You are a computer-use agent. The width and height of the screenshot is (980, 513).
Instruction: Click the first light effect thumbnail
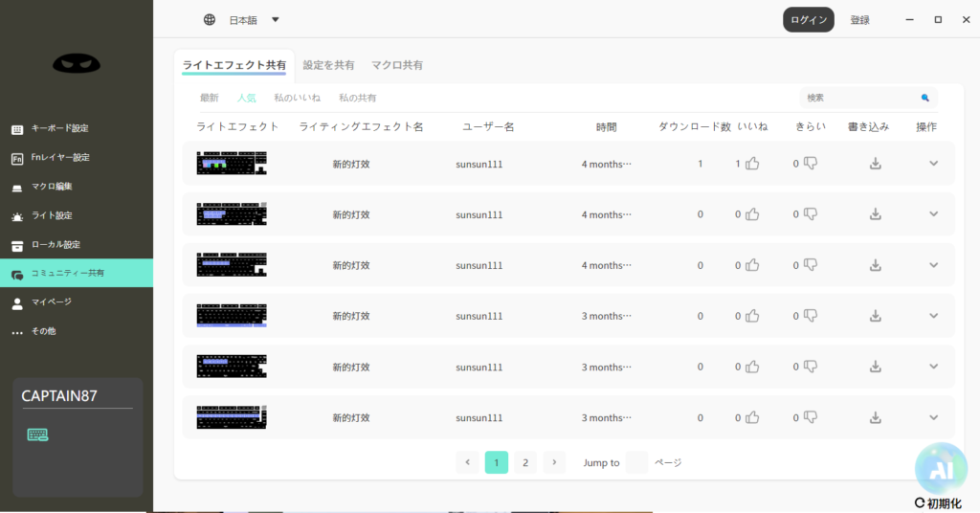point(232,164)
